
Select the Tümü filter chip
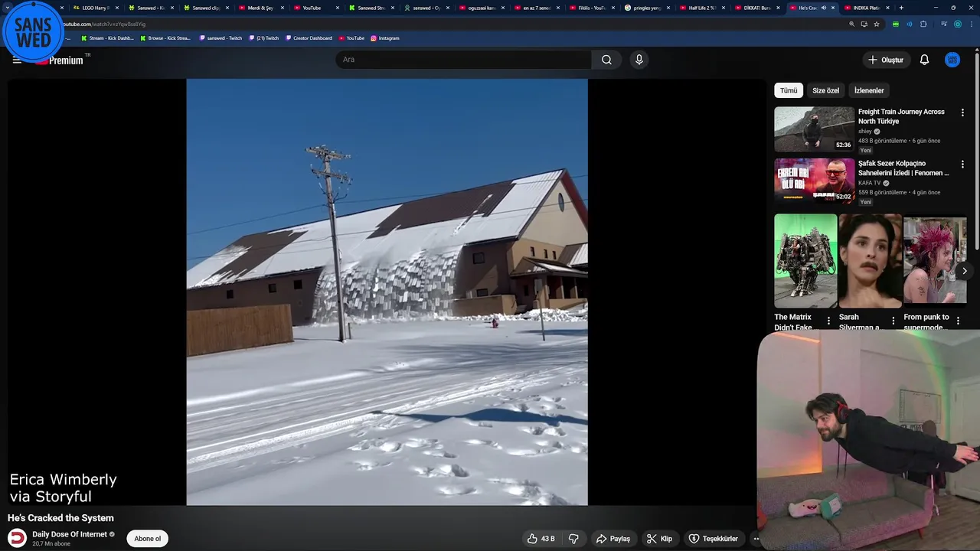coord(789,90)
